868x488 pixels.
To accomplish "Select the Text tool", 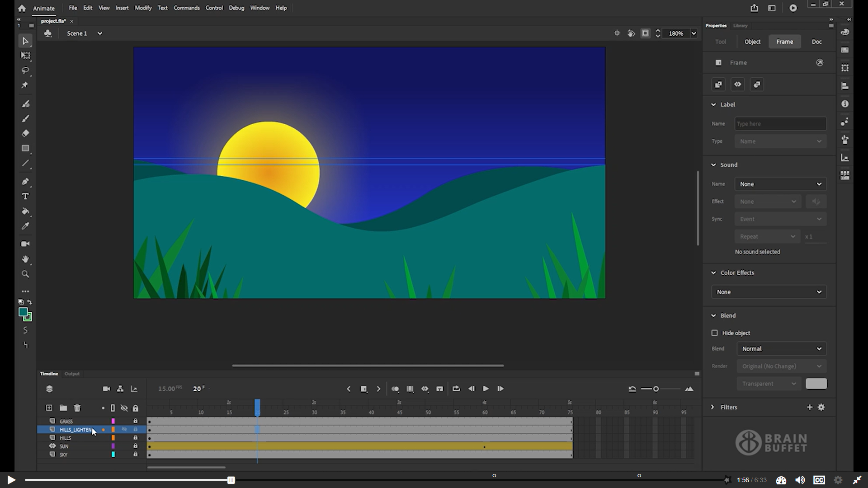I will pyautogui.click(x=25, y=197).
